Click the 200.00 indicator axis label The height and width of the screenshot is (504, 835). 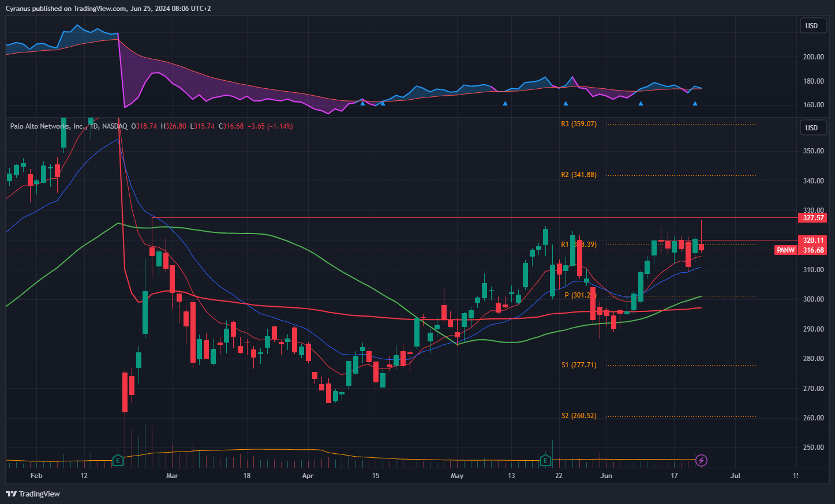[x=814, y=57]
